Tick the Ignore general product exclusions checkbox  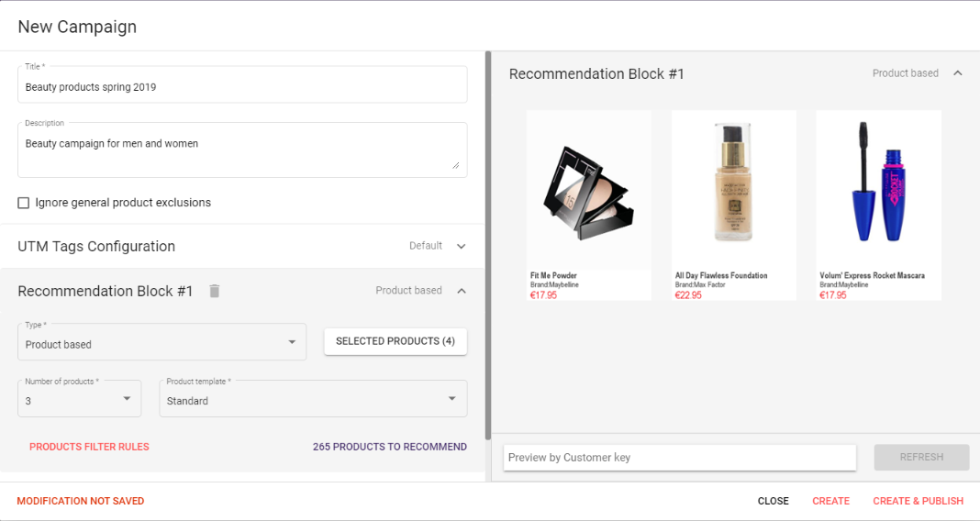(24, 203)
